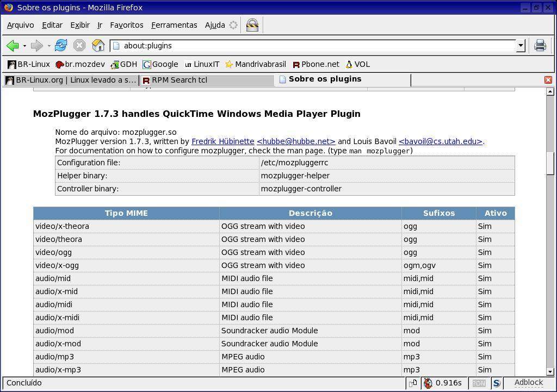The image size is (557, 392).
Task: Reload the current page
Action: 61,45
